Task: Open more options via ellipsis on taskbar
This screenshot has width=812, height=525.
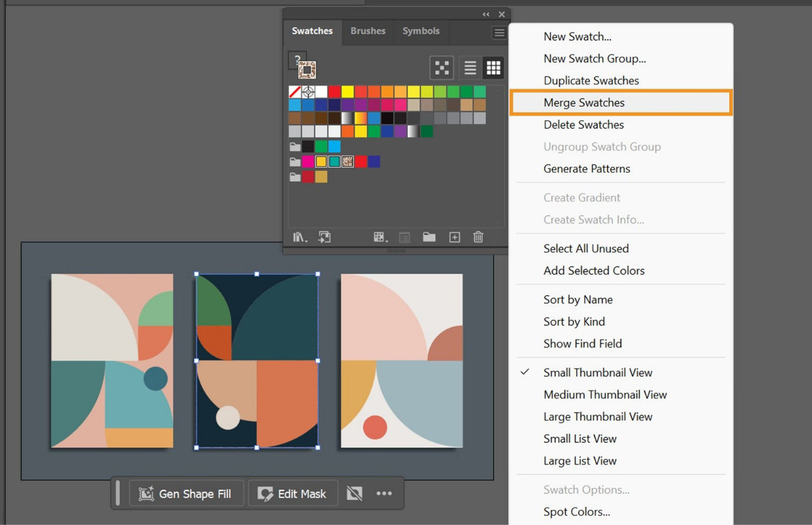Action: (x=384, y=494)
